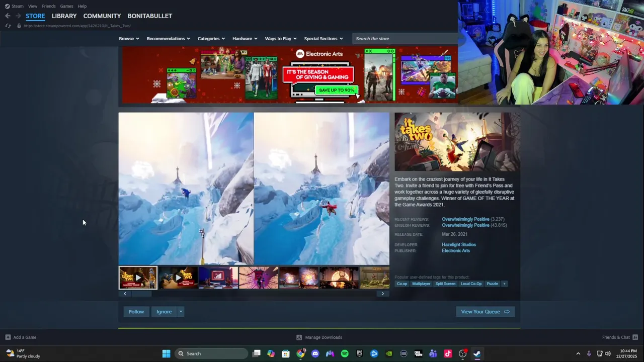
Task: Open Battle.net from the taskbar
Action: pos(374,353)
